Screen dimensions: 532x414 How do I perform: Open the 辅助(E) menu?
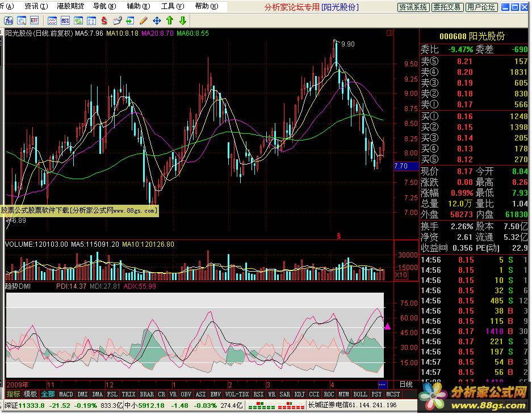[x=138, y=6]
